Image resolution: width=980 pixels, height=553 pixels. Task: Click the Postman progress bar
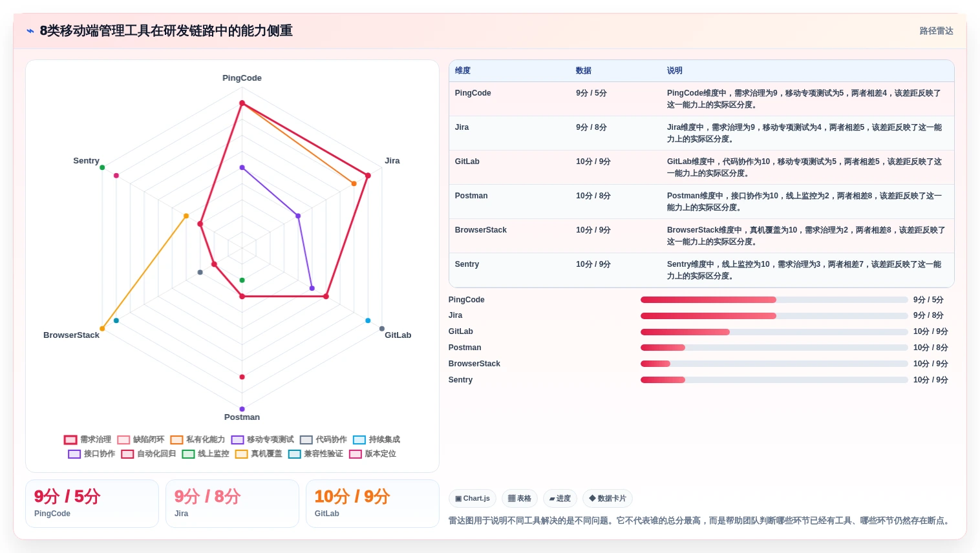pos(774,348)
